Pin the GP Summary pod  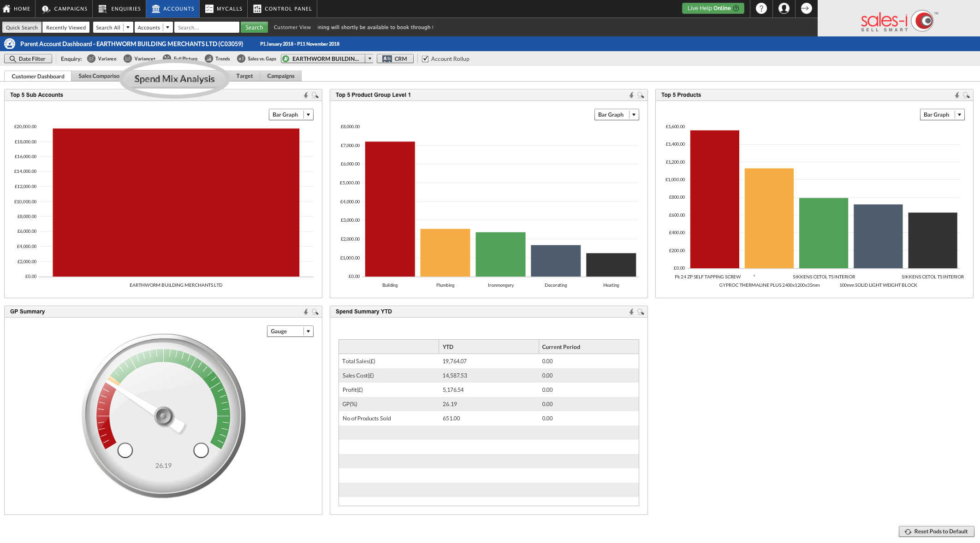click(x=306, y=312)
